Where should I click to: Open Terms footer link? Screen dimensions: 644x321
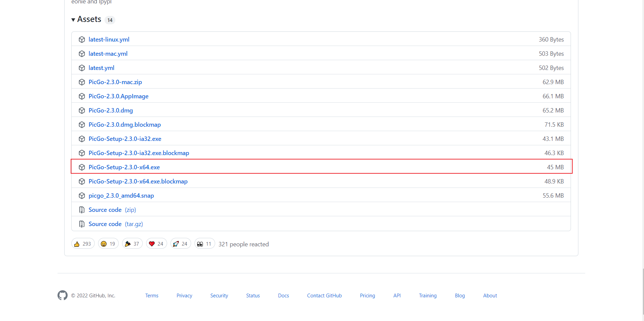click(x=152, y=296)
